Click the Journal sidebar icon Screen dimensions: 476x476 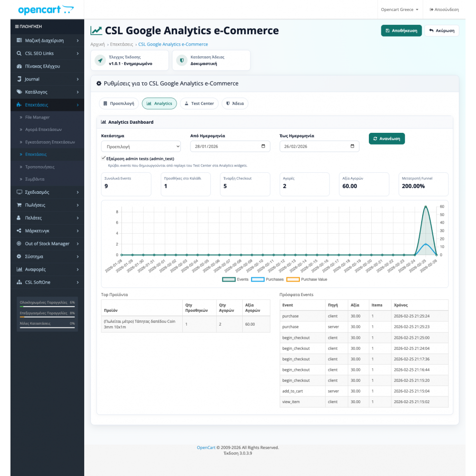19,79
